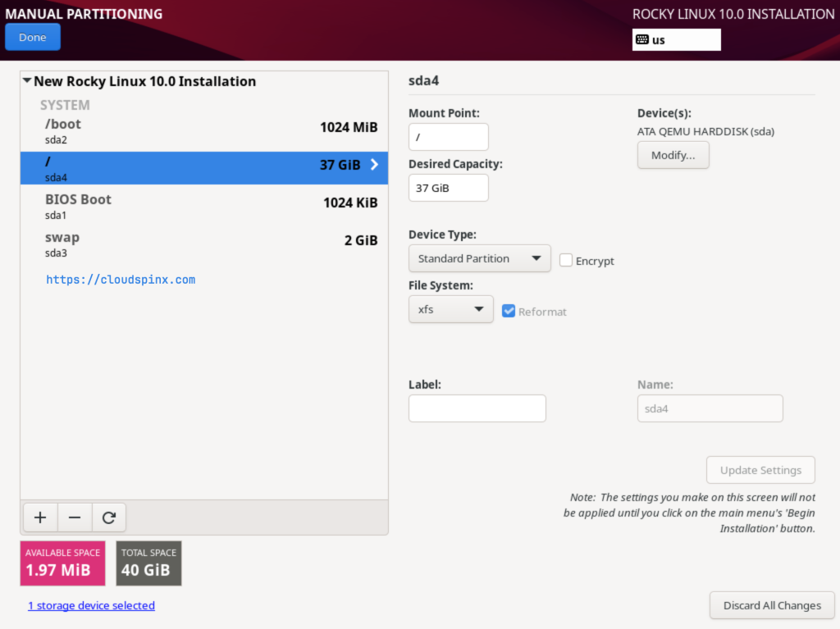
Task: Select the BIOS Boot sda1 partition
Action: [x=203, y=206]
